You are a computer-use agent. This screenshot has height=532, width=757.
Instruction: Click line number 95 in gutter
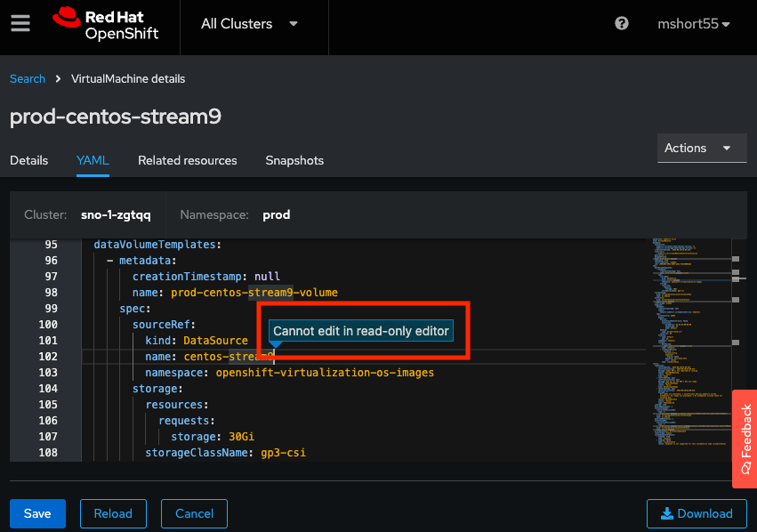point(50,245)
